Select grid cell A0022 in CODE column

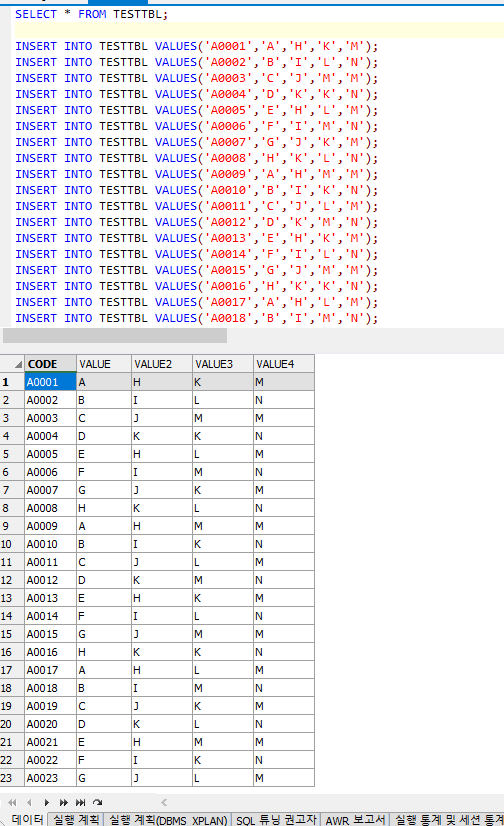pos(50,760)
